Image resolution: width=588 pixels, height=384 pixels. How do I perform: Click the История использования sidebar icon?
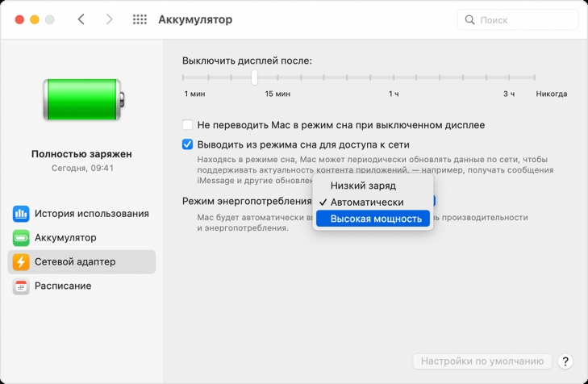(x=21, y=214)
